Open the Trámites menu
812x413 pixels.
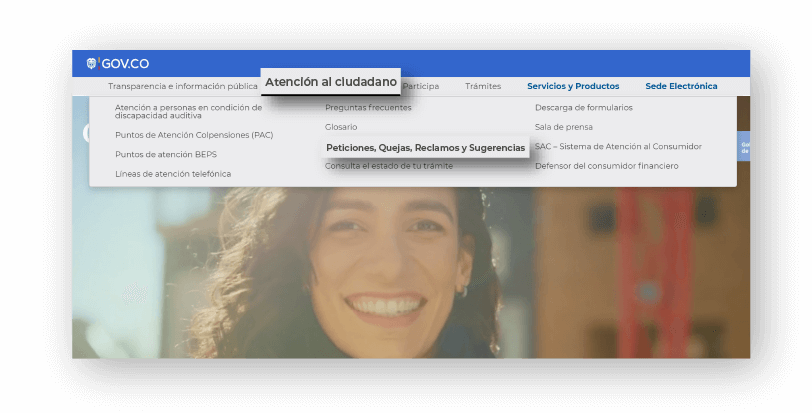click(483, 86)
